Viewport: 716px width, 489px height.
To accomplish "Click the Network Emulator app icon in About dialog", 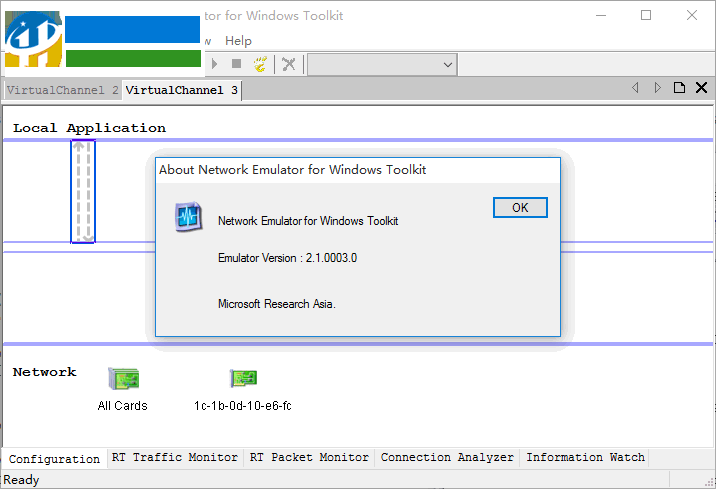I will pyautogui.click(x=189, y=217).
